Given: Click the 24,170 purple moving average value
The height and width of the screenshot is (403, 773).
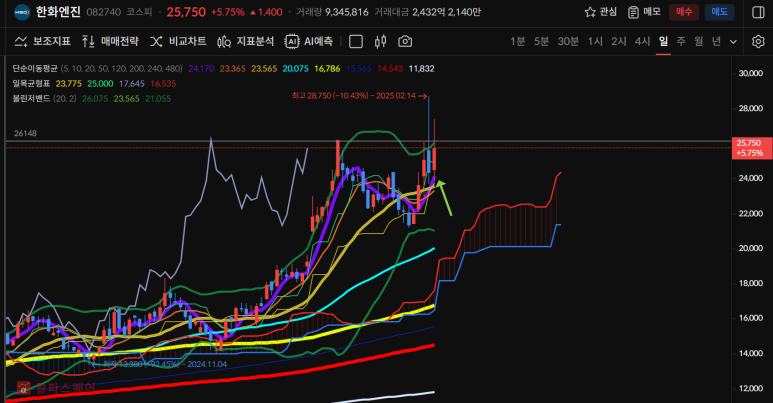Looking at the screenshot, I should 201,69.
